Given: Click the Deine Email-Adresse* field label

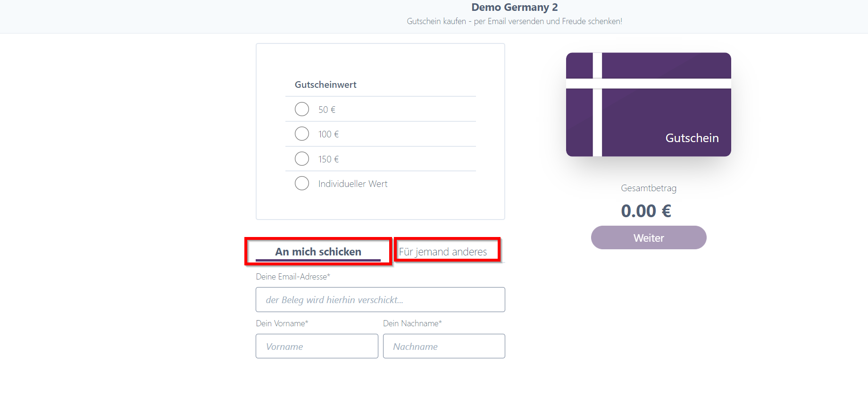Looking at the screenshot, I should [293, 277].
